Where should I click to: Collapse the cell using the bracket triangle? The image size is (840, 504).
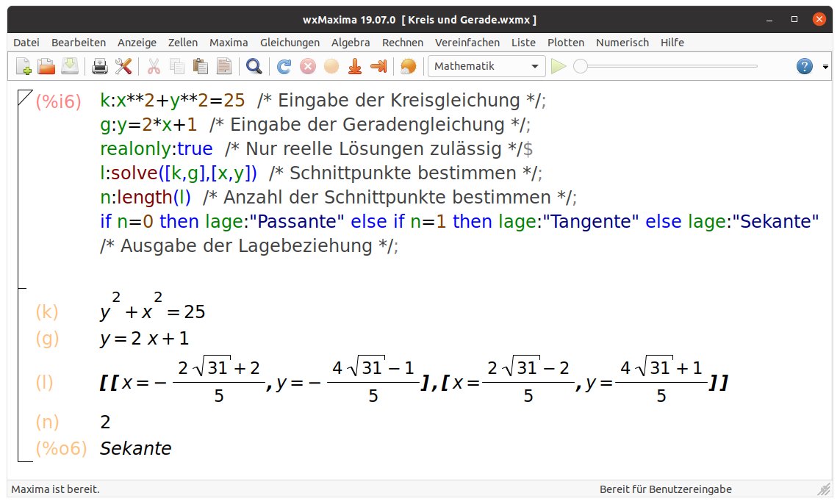[x=24, y=96]
